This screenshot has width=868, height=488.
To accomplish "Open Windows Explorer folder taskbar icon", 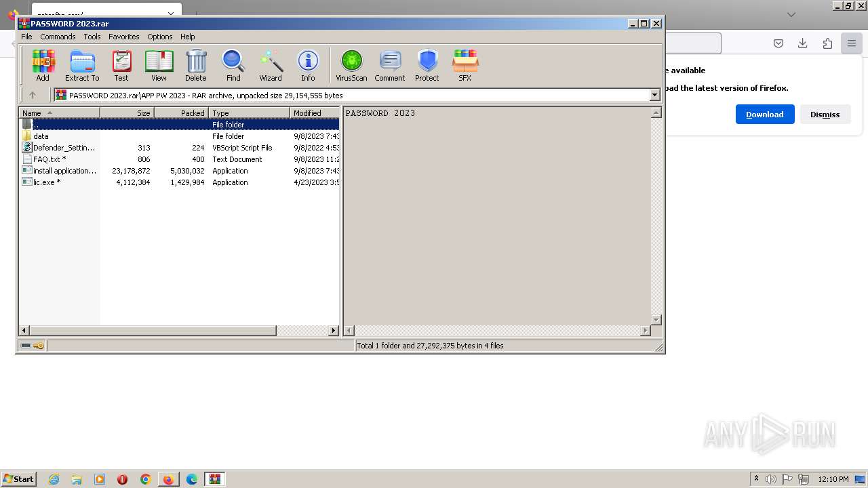I will coord(77,479).
